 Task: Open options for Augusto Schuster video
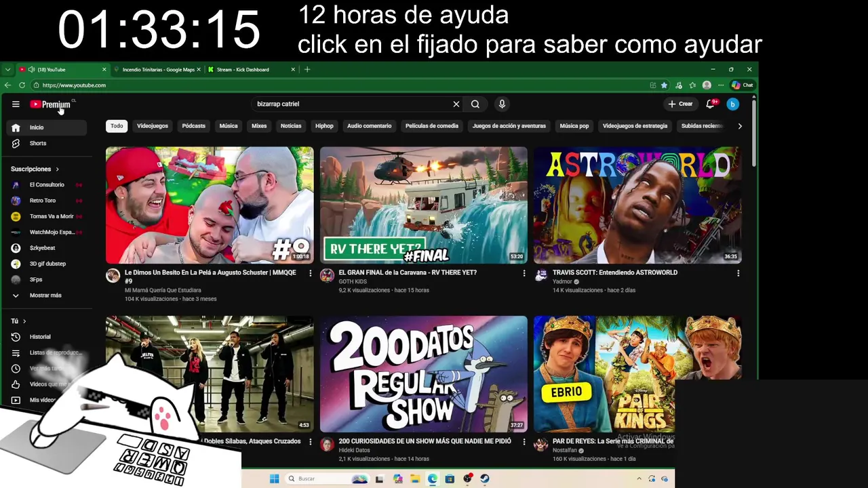(x=311, y=273)
